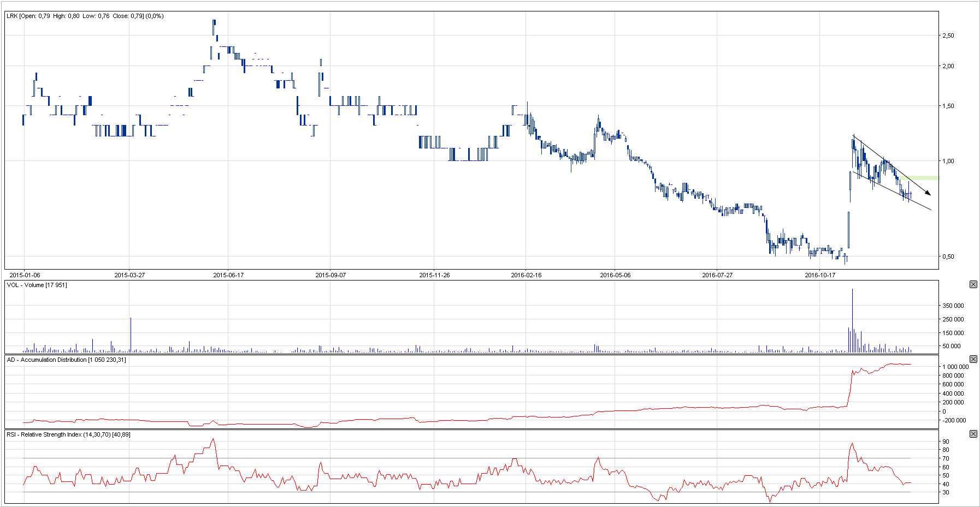Select the RSI Relative Strength Index title
The width and height of the screenshot is (980, 507).
point(68,434)
